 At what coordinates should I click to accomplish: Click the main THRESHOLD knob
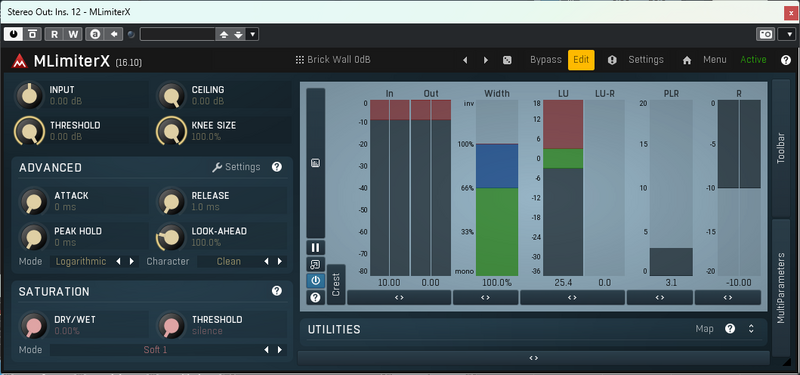(30, 131)
